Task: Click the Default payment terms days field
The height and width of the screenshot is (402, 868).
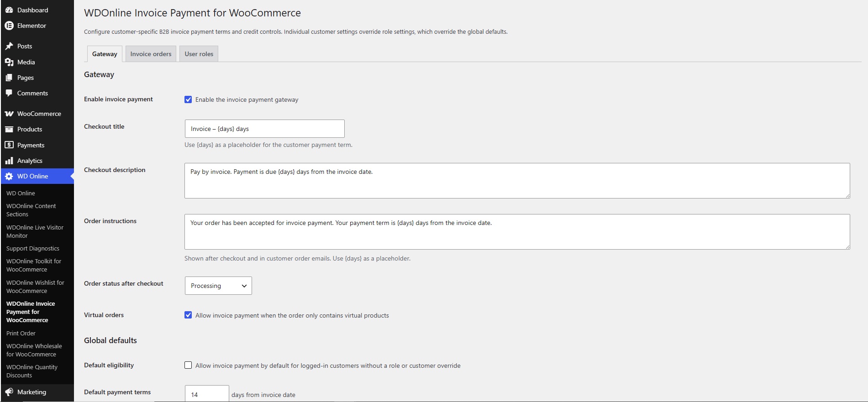Action: pyautogui.click(x=207, y=394)
